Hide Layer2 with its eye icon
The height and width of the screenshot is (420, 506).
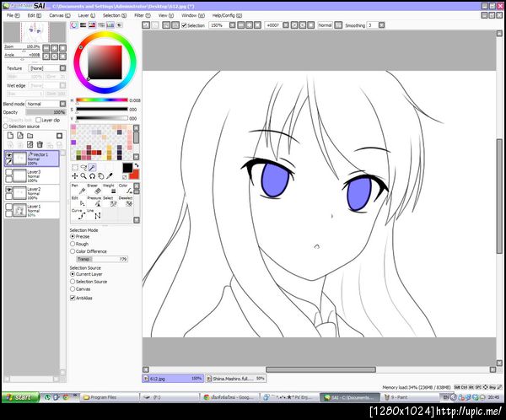click(x=9, y=190)
